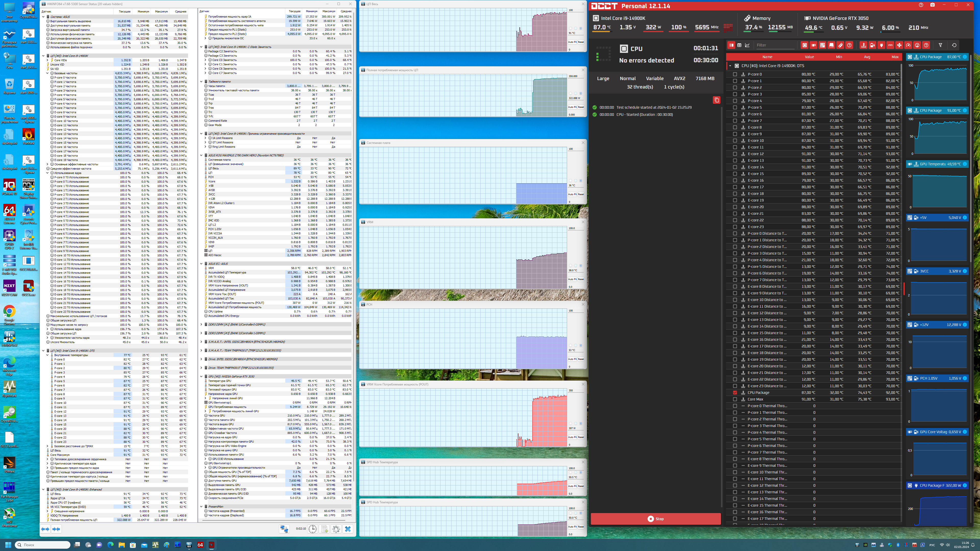
Task: Stop the running OCCT CPU test
Action: (655, 519)
